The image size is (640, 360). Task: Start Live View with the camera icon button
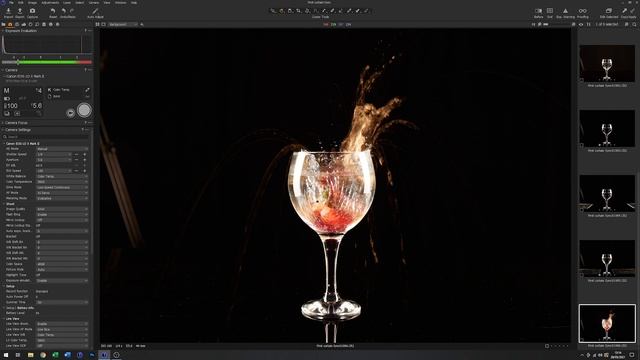tap(70, 113)
